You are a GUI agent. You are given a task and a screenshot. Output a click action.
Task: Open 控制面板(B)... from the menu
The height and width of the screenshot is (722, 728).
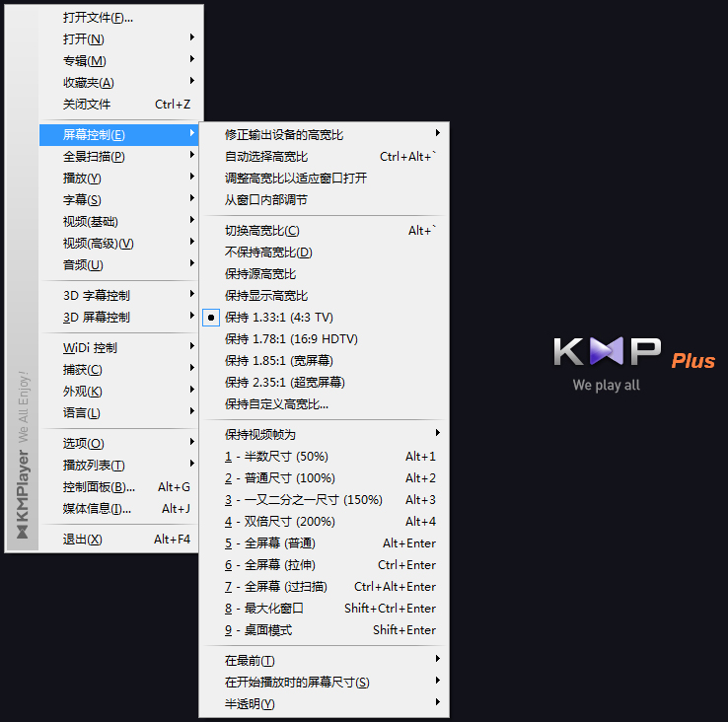(100, 487)
